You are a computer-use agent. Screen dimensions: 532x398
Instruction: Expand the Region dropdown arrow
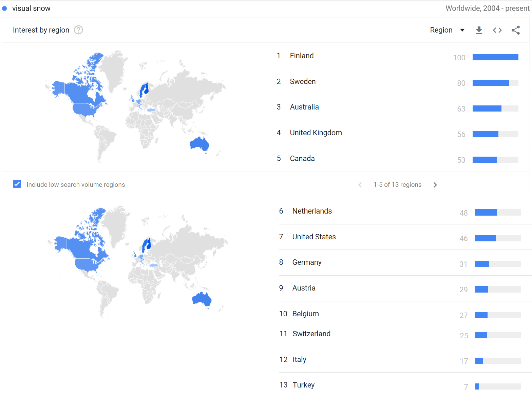tap(462, 30)
